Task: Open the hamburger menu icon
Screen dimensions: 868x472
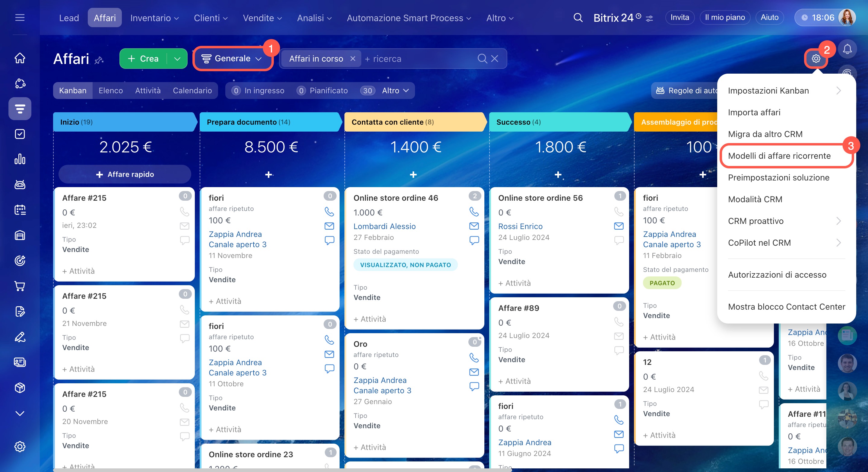Action: tap(20, 18)
